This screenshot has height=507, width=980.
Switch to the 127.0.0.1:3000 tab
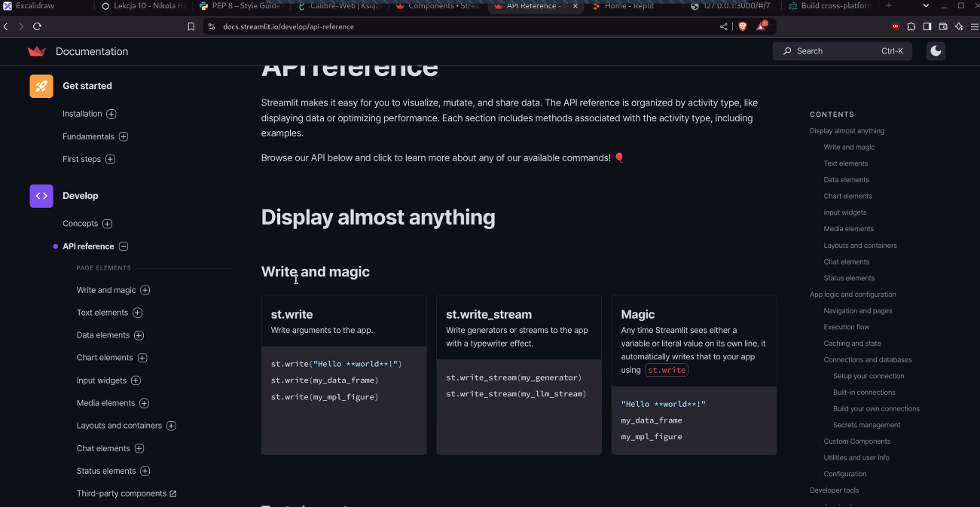click(731, 5)
